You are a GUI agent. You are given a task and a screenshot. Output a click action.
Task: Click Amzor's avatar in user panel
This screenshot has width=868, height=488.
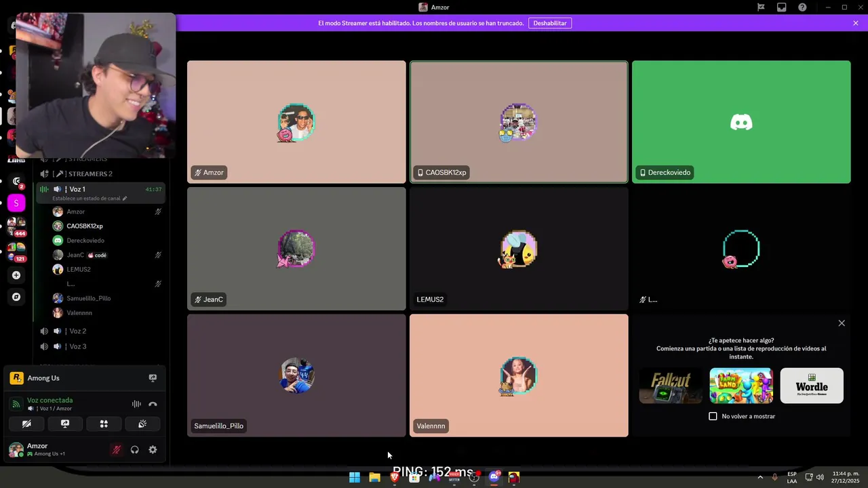coord(16,449)
